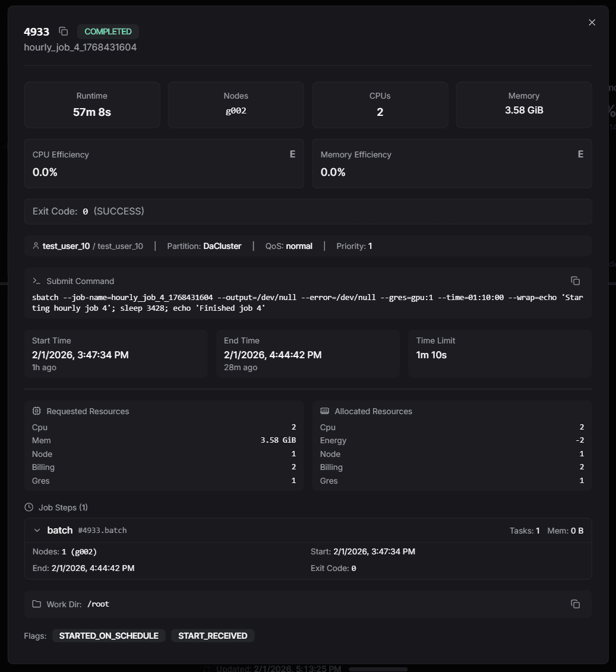Click the keyboard icon beside Allocated Resources
The width and height of the screenshot is (616, 672).
pyautogui.click(x=324, y=411)
